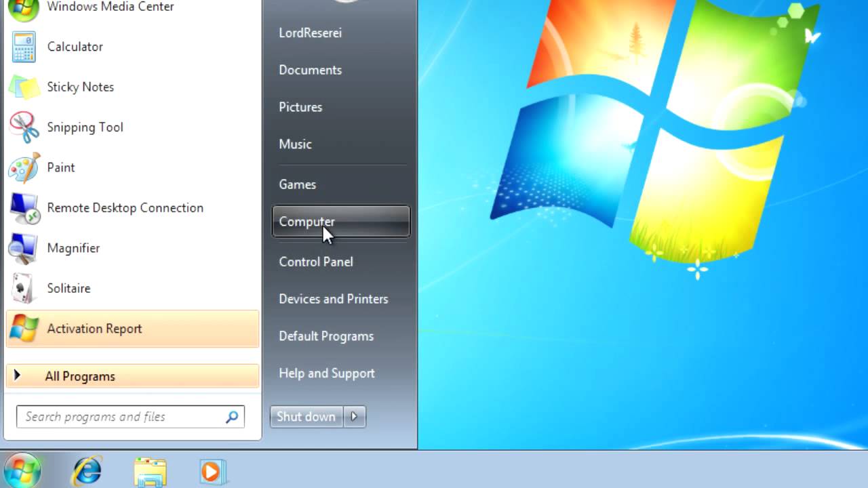This screenshot has width=868, height=488.
Task: Open the Shut down options arrow
Action: click(x=355, y=417)
